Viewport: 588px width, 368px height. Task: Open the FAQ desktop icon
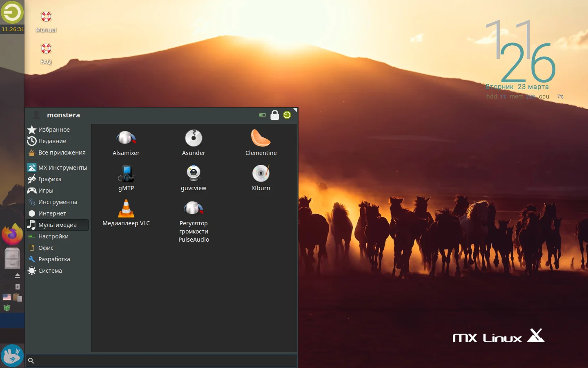point(46,54)
